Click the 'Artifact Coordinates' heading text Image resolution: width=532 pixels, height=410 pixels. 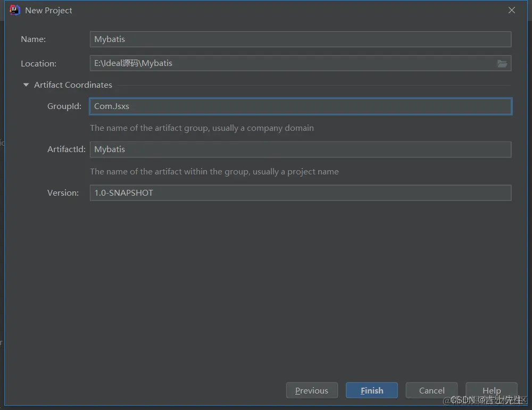point(73,85)
